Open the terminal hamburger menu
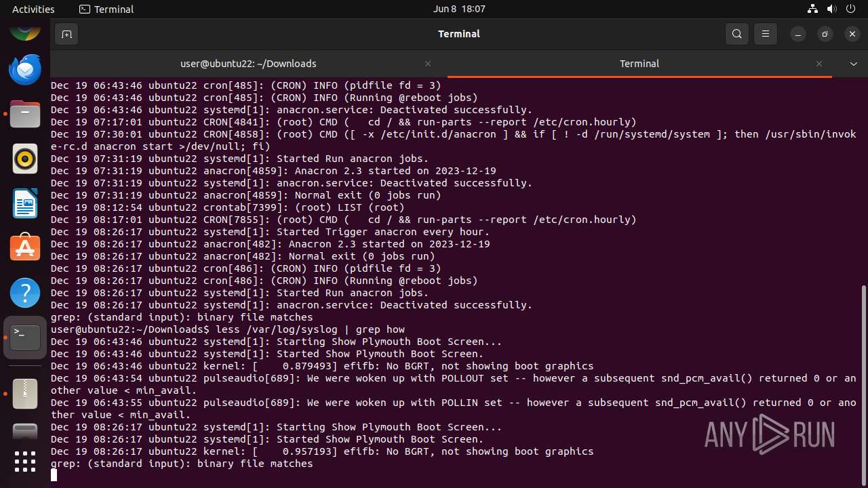 tap(766, 34)
